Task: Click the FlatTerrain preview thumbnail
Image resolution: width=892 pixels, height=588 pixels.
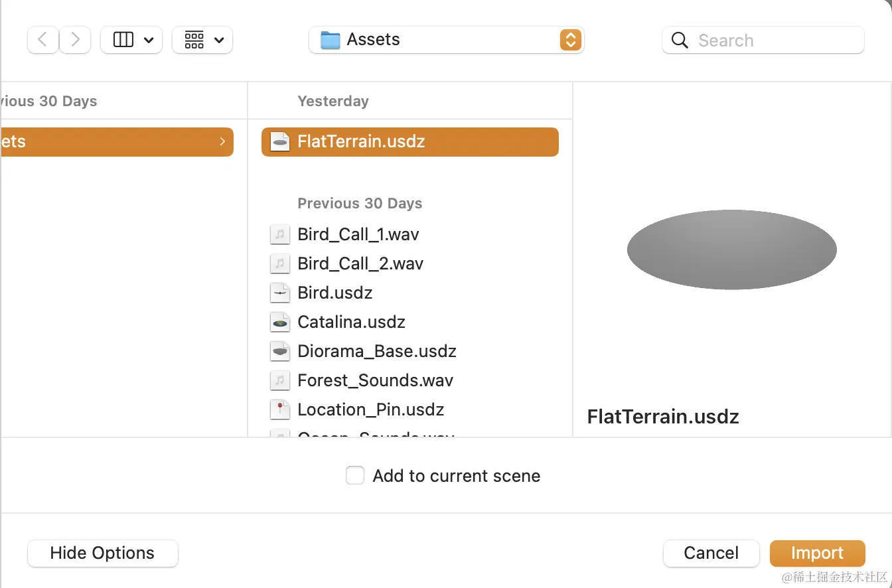Action: pos(731,250)
